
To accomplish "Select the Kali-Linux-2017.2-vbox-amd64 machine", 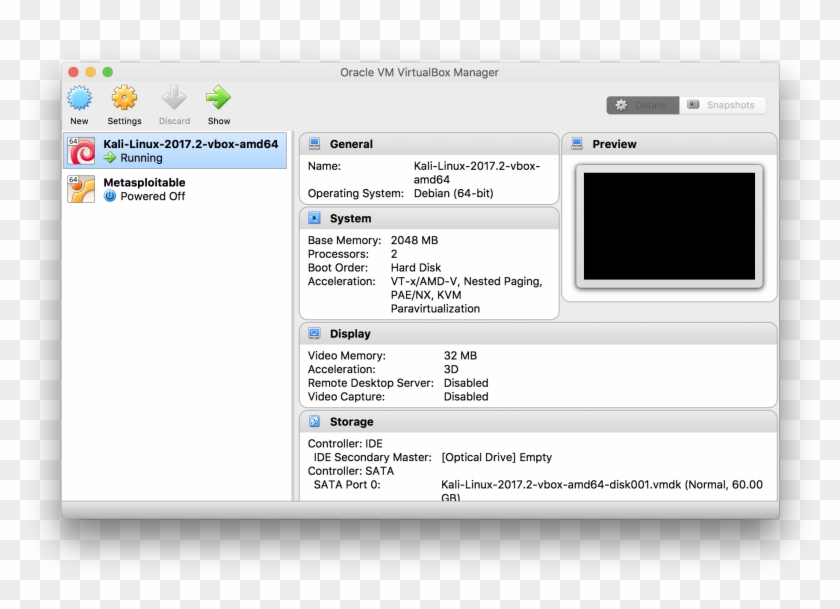I will [175, 151].
